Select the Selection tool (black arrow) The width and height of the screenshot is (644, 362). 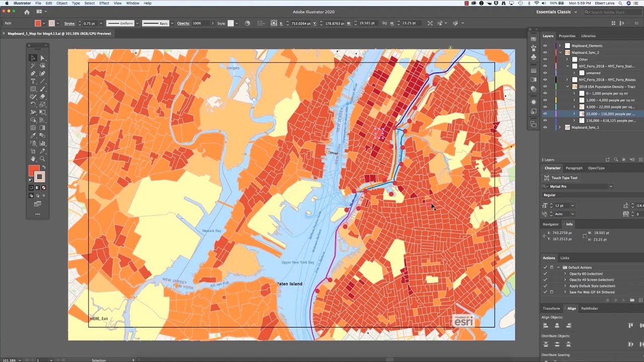[x=33, y=58]
